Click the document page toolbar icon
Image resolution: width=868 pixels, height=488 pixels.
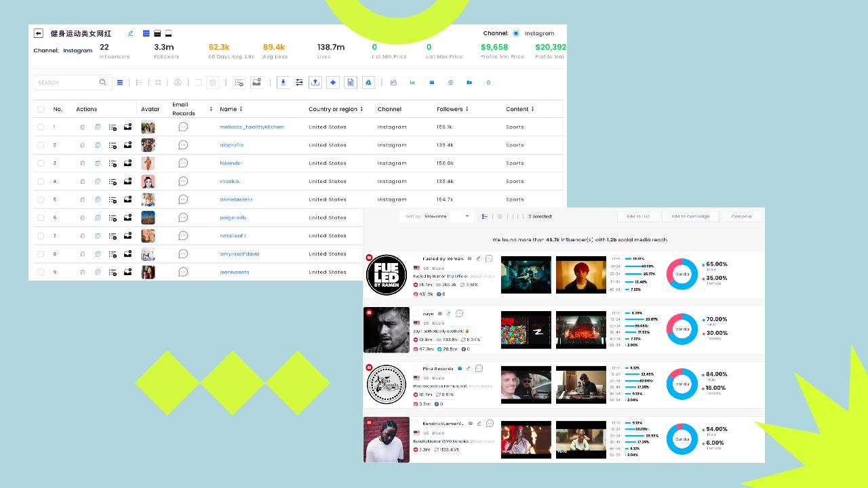tap(351, 83)
